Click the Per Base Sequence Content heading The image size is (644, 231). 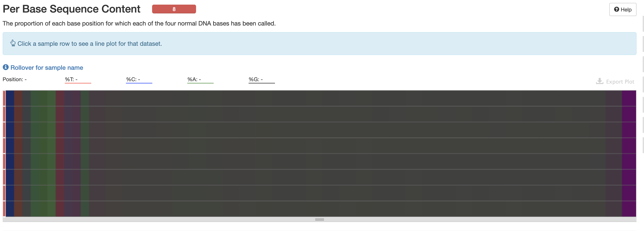coord(71,9)
